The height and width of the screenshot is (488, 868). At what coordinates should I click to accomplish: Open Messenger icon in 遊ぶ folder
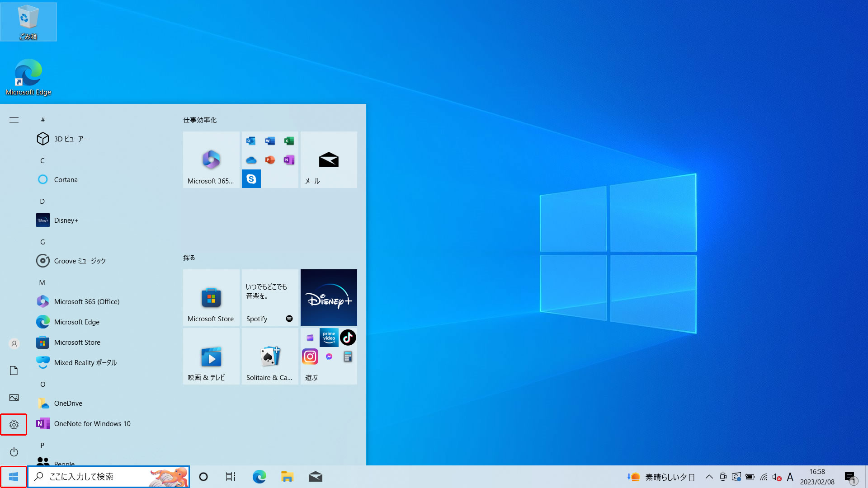tap(329, 357)
